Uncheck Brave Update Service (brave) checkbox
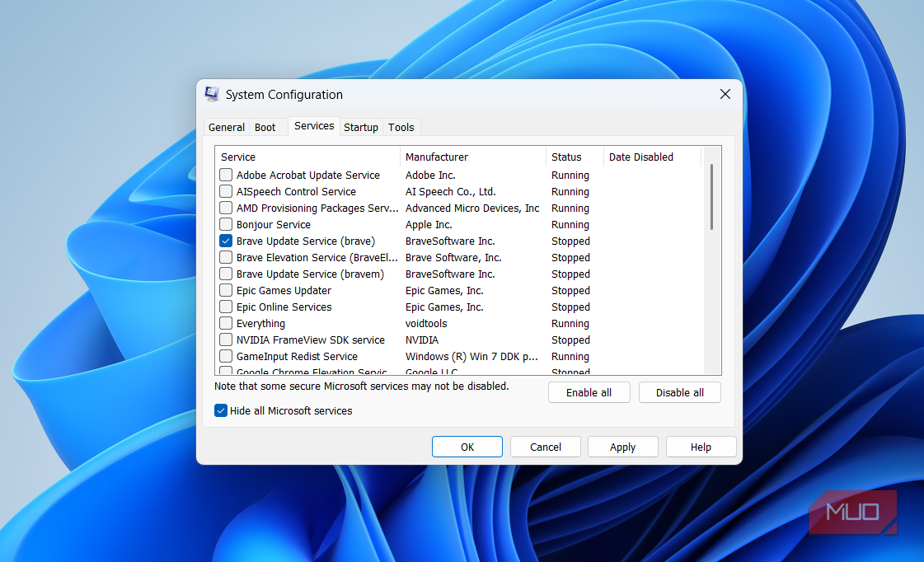The width and height of the screenshot is (924, 562). tap(226, 241)
